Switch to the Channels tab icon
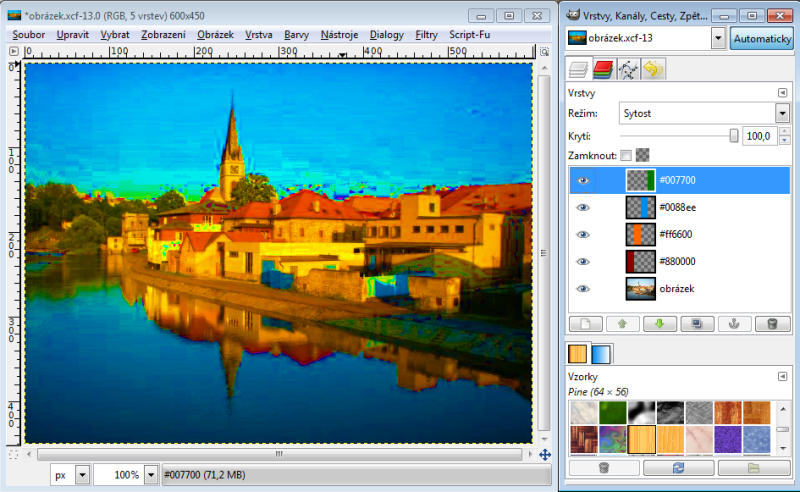Screen dimensions: 800x492 coord(603,69)
